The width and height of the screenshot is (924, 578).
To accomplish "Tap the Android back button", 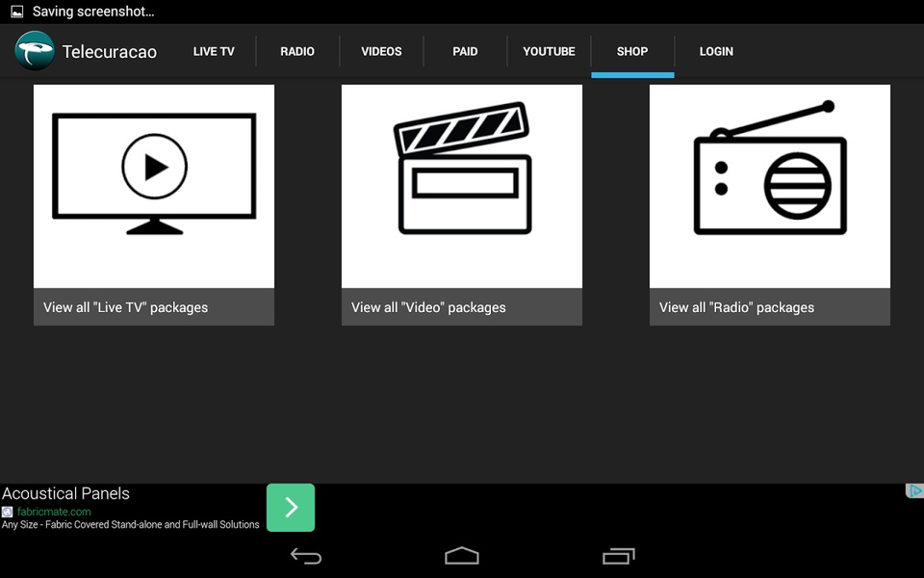I will [306, 556].
